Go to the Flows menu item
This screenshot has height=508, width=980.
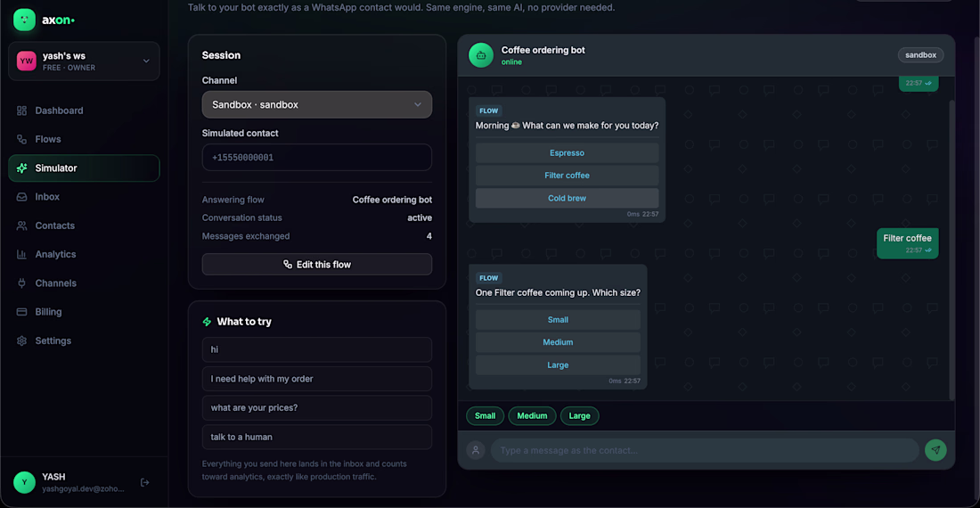pos(84,139)
